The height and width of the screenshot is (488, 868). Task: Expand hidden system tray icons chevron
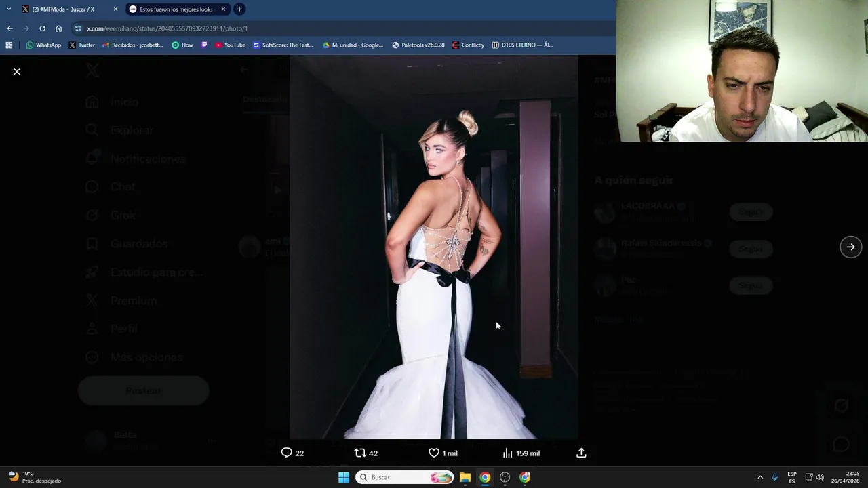(x=760, y=477)
